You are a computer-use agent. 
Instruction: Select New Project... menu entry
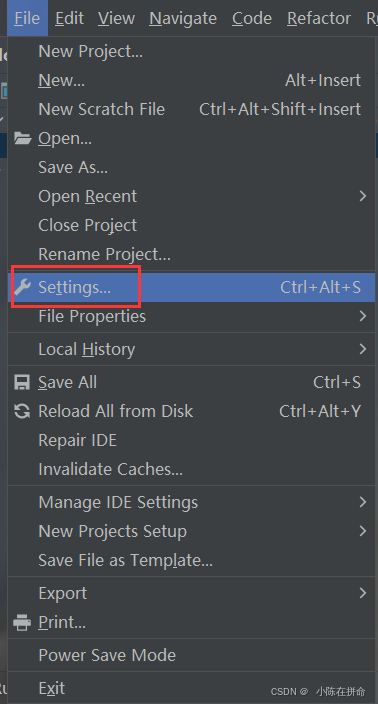[x=191, y=51]
